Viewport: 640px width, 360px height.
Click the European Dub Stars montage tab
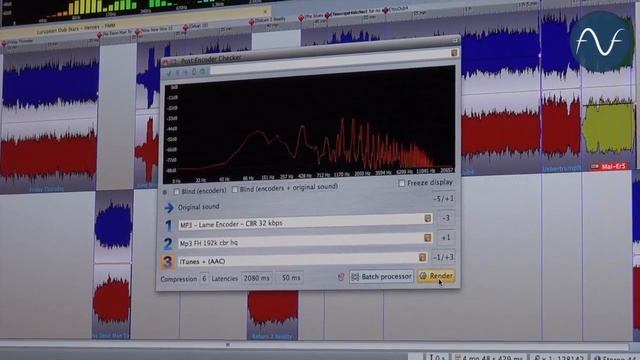[x=76, y=29]
